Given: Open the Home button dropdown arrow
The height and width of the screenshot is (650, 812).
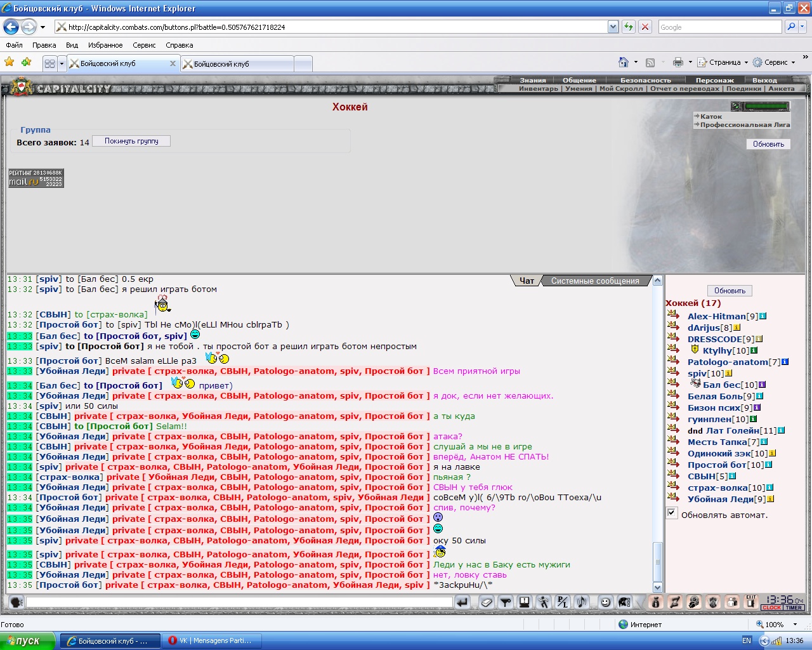Looking at the screenshot, I should coord(636,62).
